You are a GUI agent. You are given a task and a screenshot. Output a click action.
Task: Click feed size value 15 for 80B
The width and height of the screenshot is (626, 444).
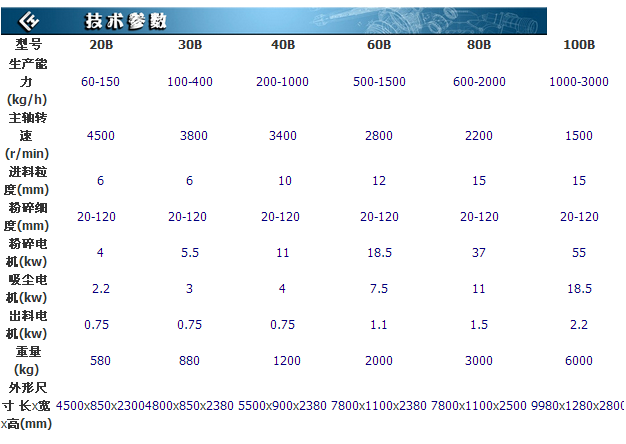[479, 181]
